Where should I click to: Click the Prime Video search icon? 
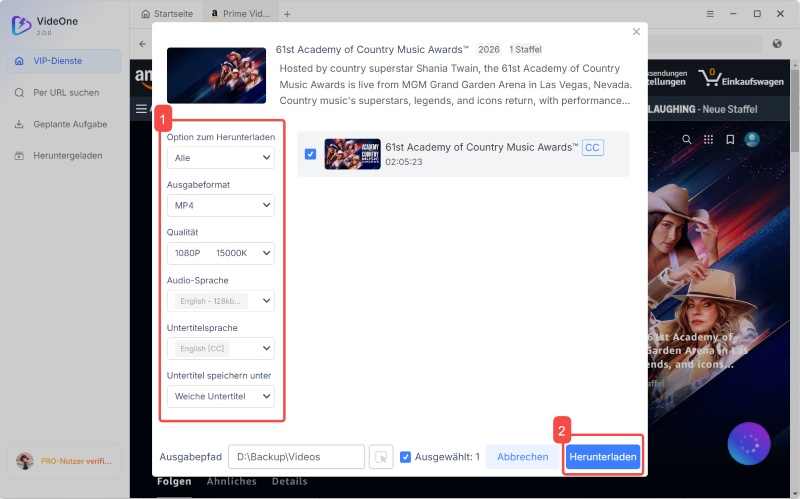tap(687, 139)
